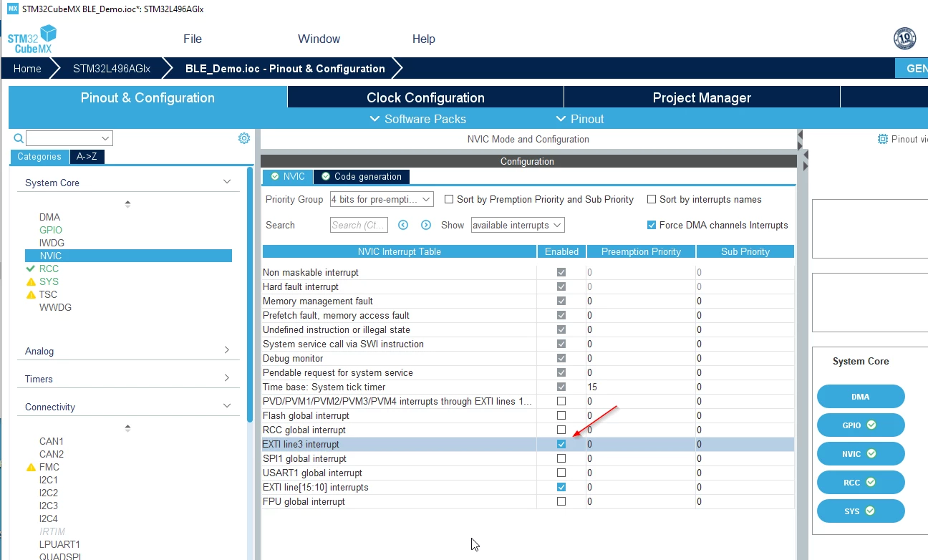
Task: Select CAN1 in the Connectivity tree
Action: pyautogui.click(x=52, y=441)
